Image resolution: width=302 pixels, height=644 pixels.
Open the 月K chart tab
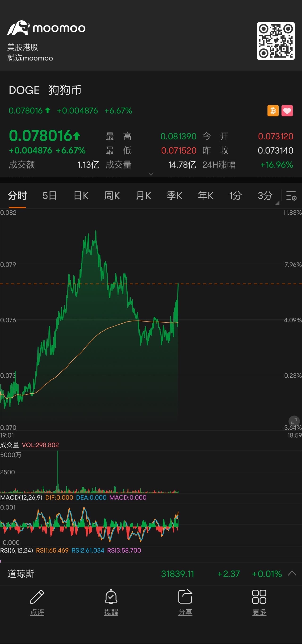coord(143,196)
